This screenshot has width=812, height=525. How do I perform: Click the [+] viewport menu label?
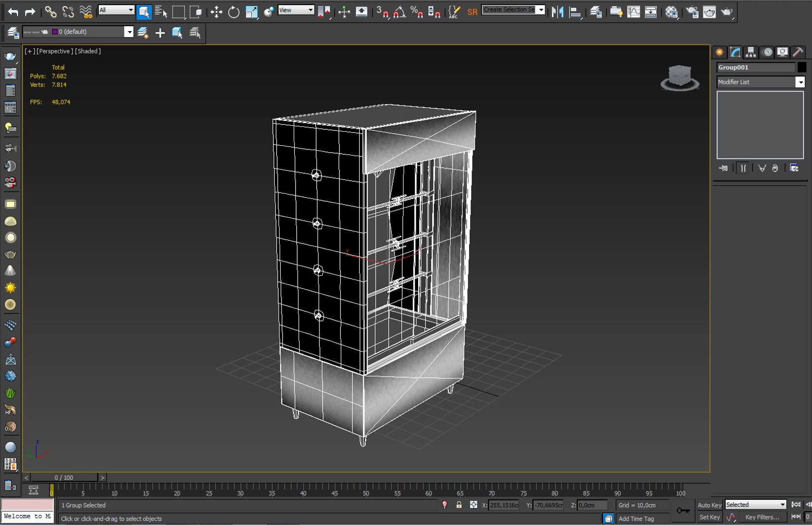point(30,51)
